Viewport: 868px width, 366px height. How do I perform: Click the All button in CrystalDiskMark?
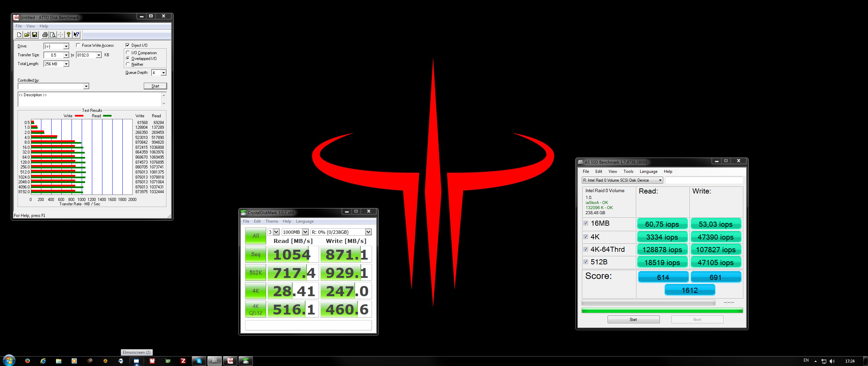coord(256,236)
